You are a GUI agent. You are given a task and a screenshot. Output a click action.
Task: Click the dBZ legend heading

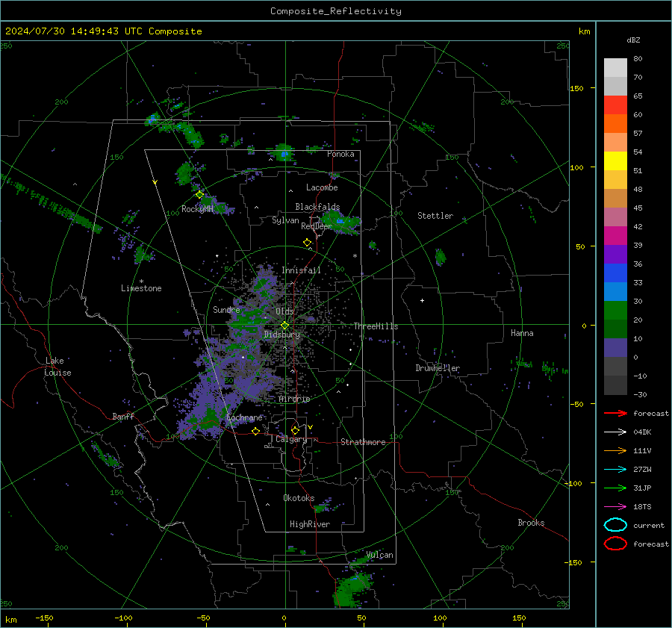(633, 40)
